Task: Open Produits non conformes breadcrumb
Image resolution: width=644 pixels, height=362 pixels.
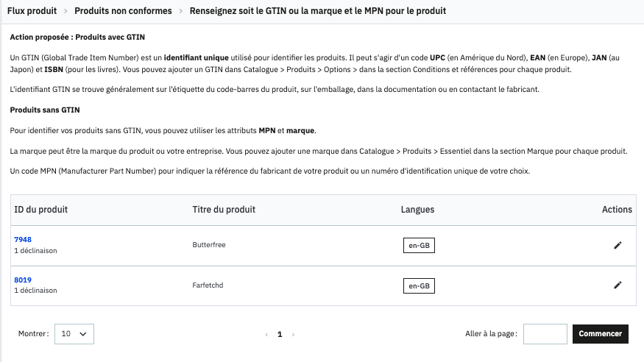Action: 123,11
